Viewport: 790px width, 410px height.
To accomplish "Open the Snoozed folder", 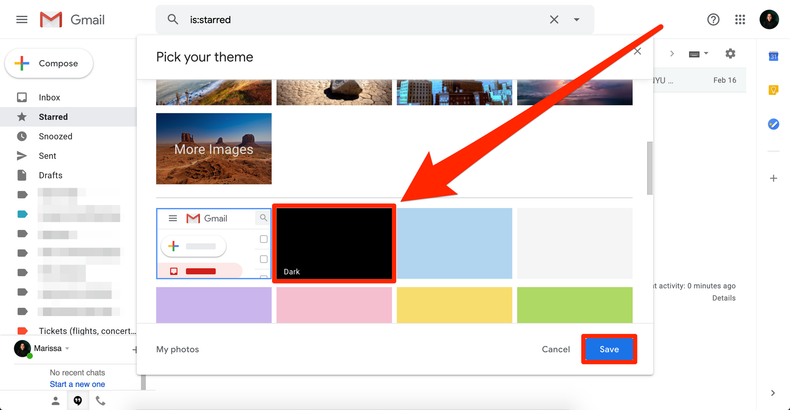I will click(x=55, y=136).
